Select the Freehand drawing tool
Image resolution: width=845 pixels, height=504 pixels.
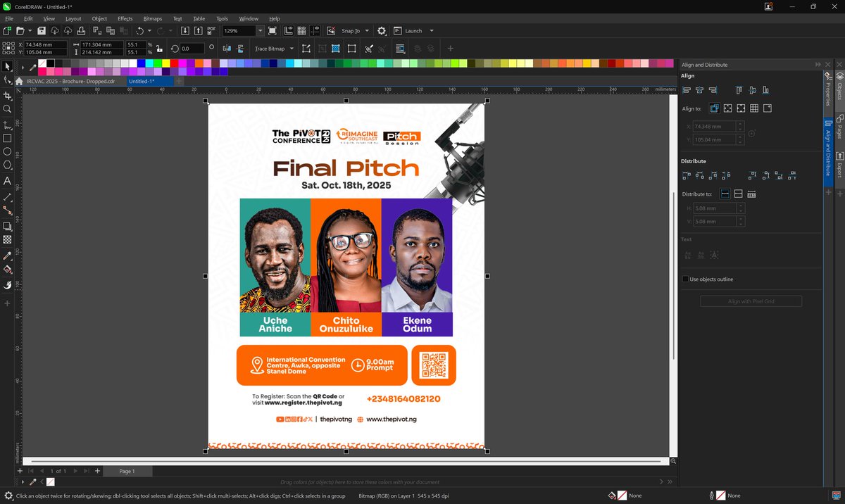[x=7, y=125]
